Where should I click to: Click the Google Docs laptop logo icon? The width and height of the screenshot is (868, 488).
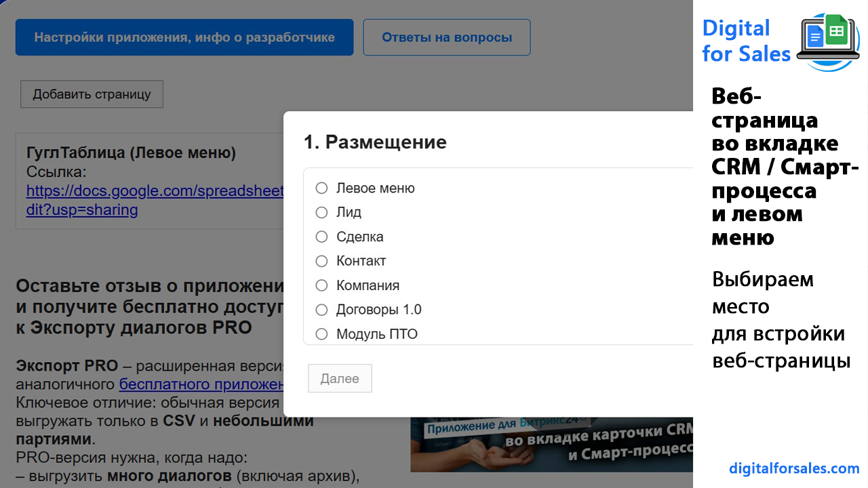(827, 41)
